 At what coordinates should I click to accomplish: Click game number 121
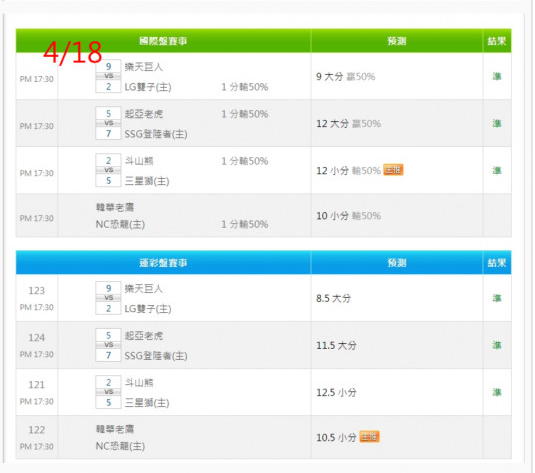(37, 385)
